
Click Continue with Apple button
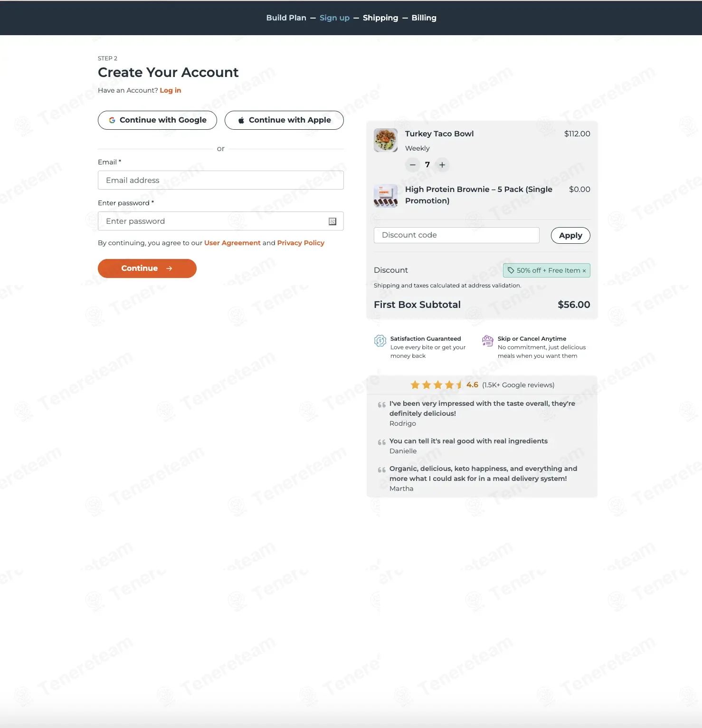point(284,120)
